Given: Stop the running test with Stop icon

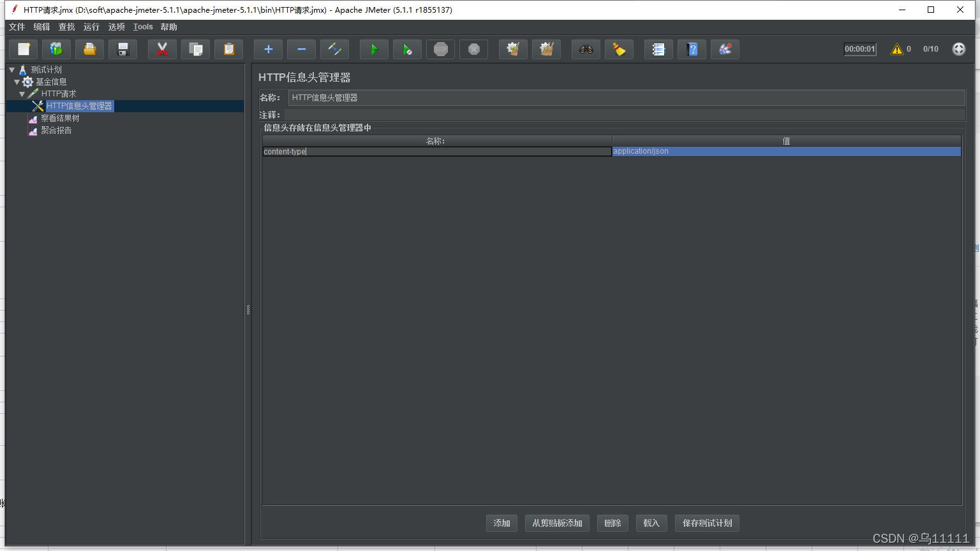Looking at the screenshot, I should [x=440, y=49].
